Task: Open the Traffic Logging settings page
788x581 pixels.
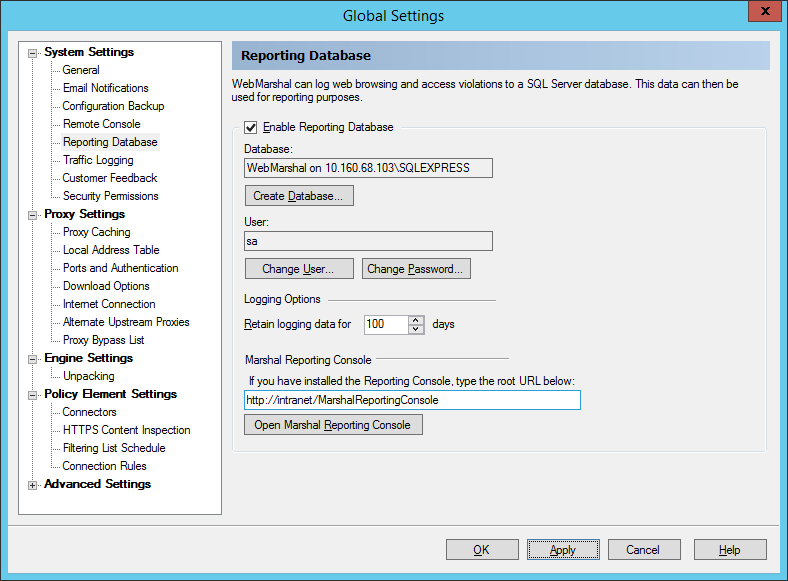Action: coord(97,160)
